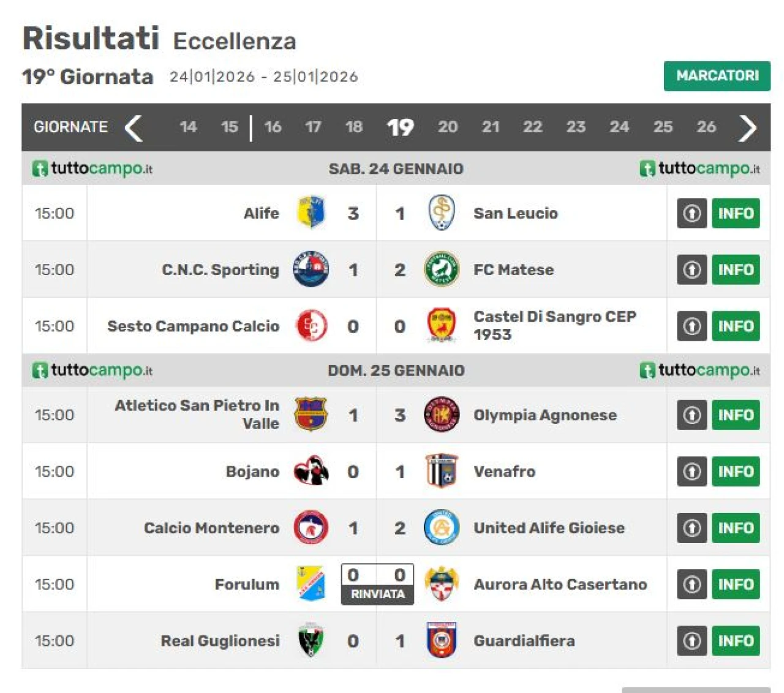Click the Olympia Agnonese team crest
The width and height of the screenshot is (784, 693).
tap(441, 415)
